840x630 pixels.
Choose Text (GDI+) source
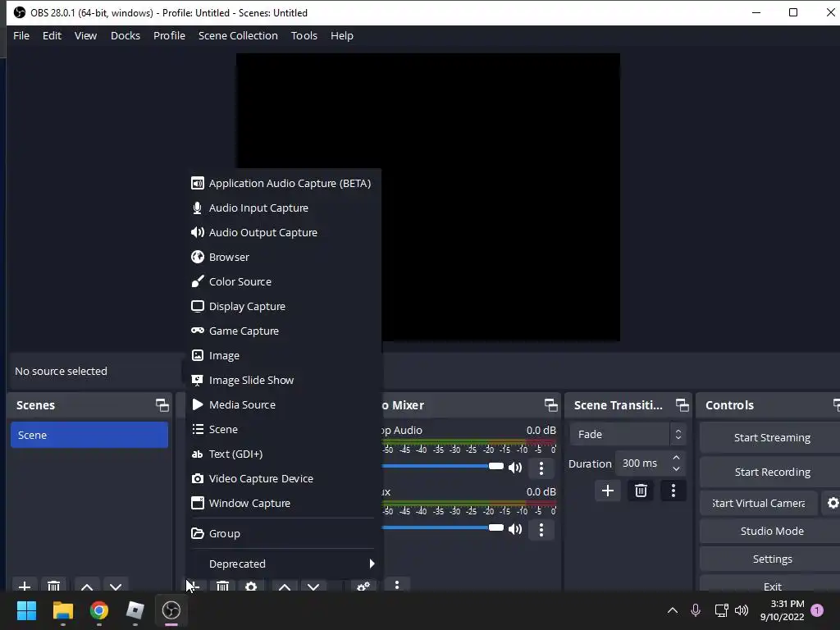[x=283, y=454]
